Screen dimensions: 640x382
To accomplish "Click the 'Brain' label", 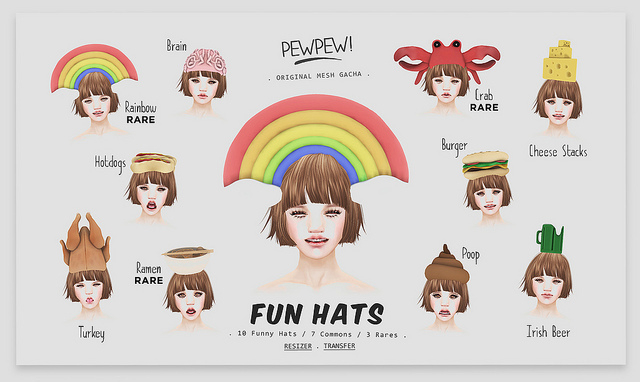I will tap(176, 45).
